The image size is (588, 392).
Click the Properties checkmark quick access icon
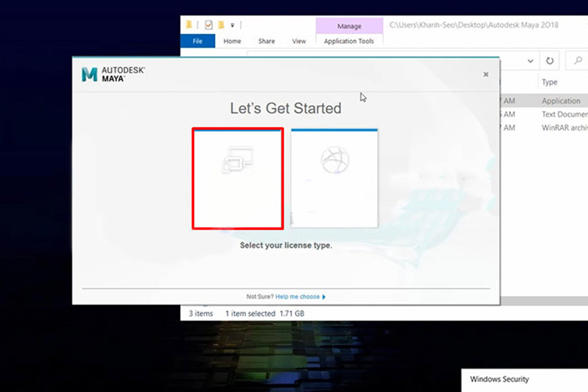click(x=208, y=25)
